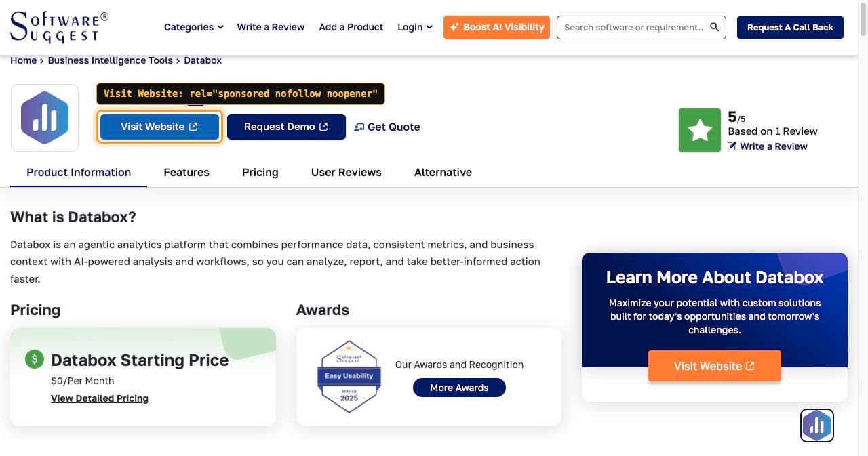Click the Databox product logo
The width and height of the screenshot is (868, 456).
pyautogui.click(x=45, y=118)
